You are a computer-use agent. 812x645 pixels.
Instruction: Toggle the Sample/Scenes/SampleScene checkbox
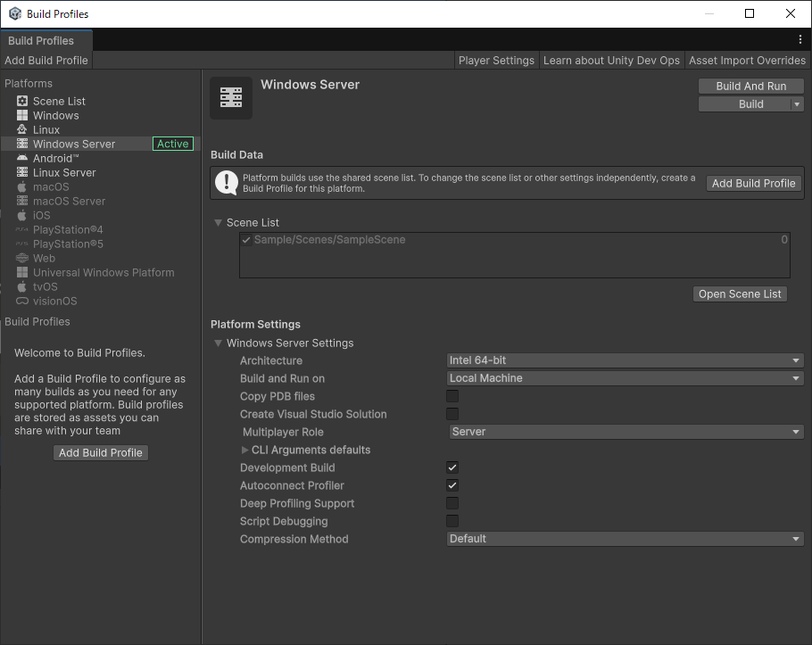[x=246, y=240]
